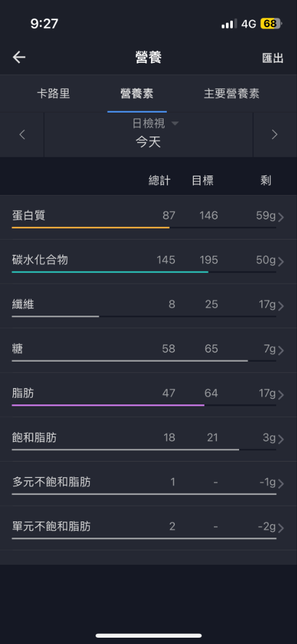Tap the 今天 date label

(x=148, y=142)
